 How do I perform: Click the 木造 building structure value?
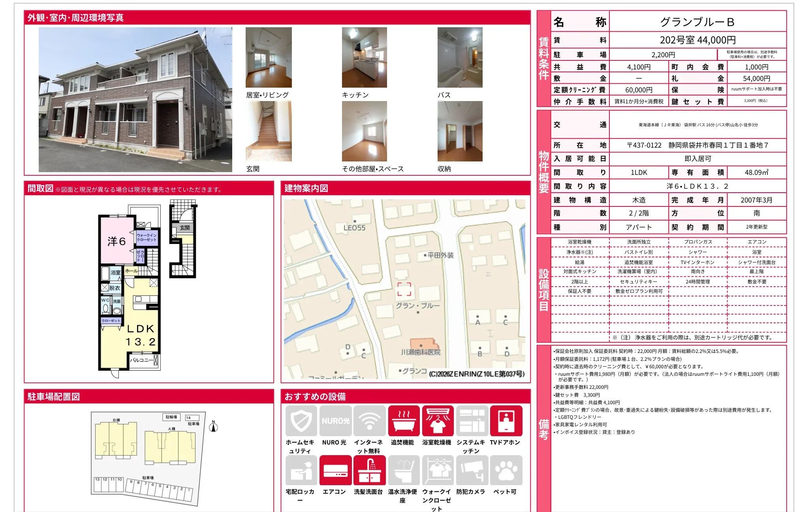pyautogui.click(x=639, y=200)
